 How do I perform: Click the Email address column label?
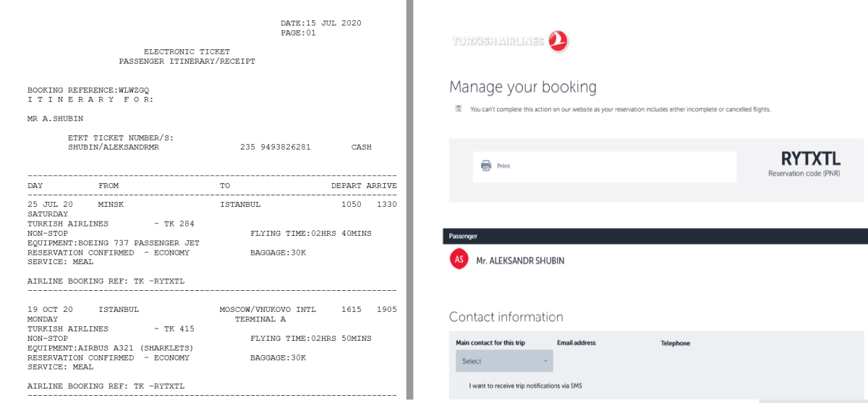(576, 343)
